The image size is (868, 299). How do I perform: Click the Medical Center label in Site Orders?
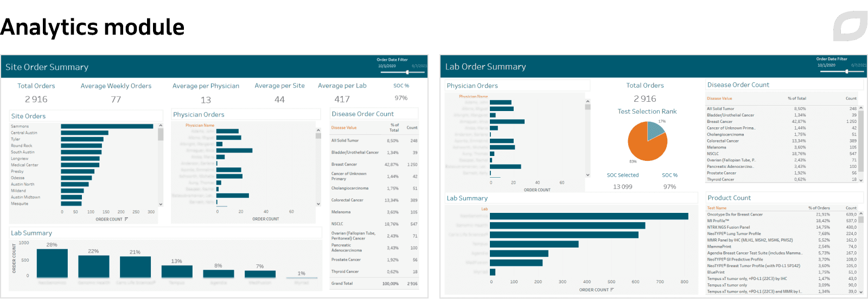24,165
